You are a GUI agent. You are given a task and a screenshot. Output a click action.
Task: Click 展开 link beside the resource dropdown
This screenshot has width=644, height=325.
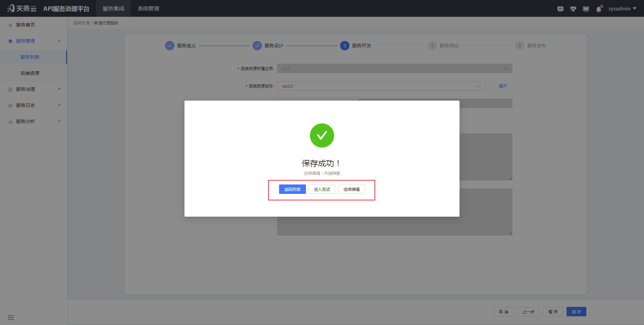tap(503, 86)
